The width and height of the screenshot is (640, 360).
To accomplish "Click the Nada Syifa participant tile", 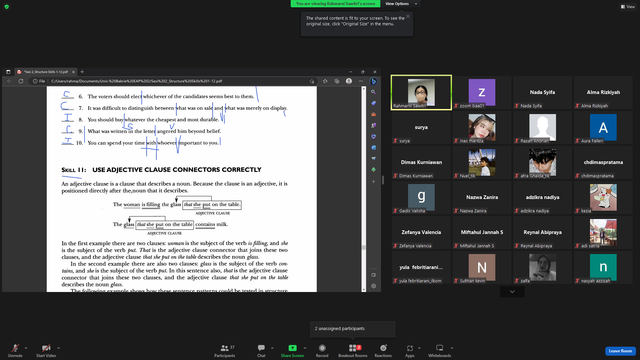I will [x=542, y=92].
